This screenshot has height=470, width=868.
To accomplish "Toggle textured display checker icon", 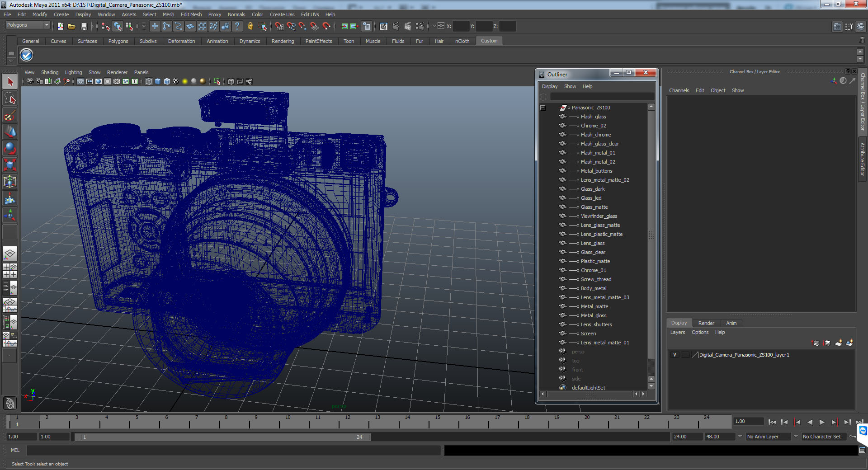I will (176, 81).
